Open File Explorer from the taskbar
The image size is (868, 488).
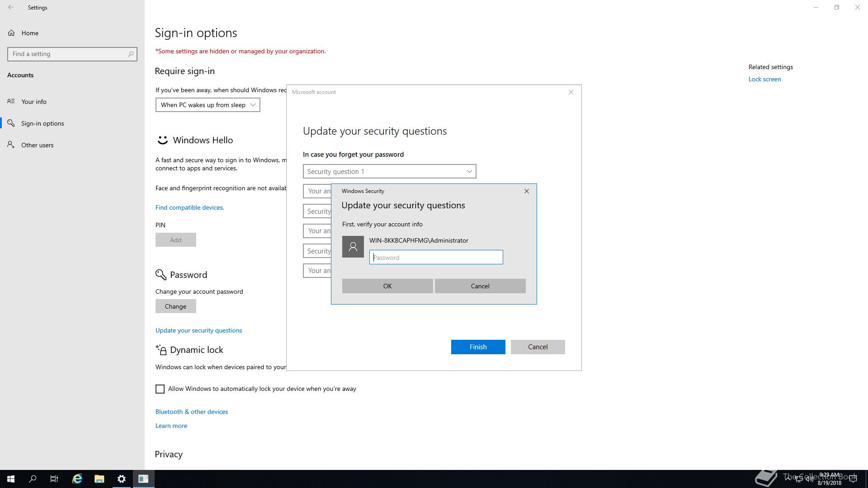(99, 479)
